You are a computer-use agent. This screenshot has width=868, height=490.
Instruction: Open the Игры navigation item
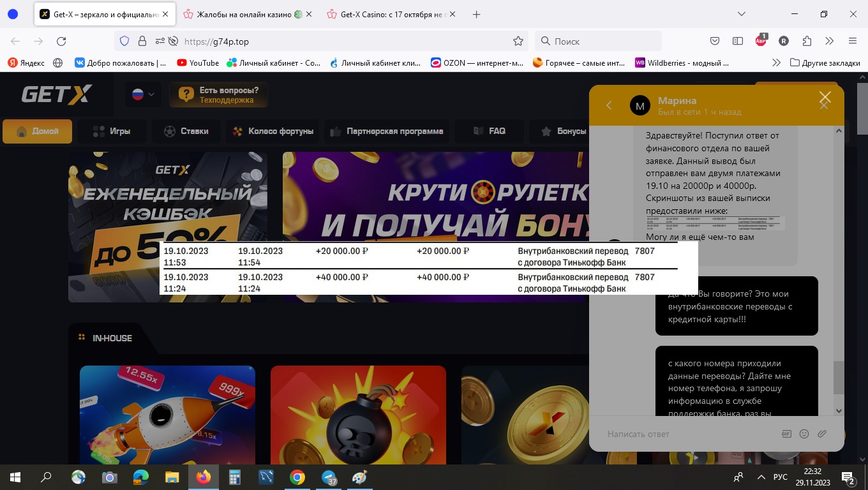[112, 131]
